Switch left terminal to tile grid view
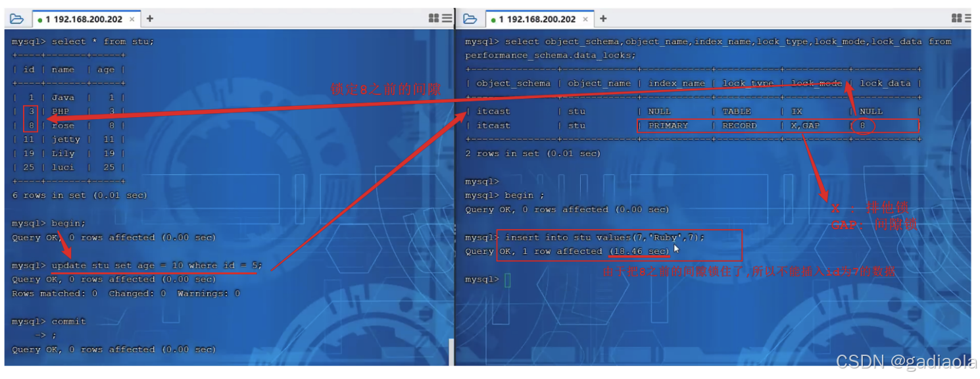980x379 pixels. click(434, 19)
